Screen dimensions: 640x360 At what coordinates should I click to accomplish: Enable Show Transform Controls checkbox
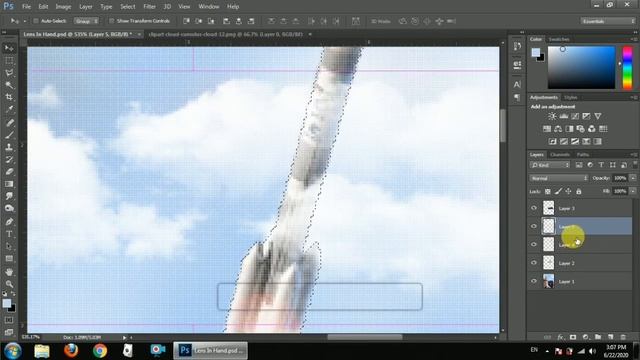coord(111,21)
